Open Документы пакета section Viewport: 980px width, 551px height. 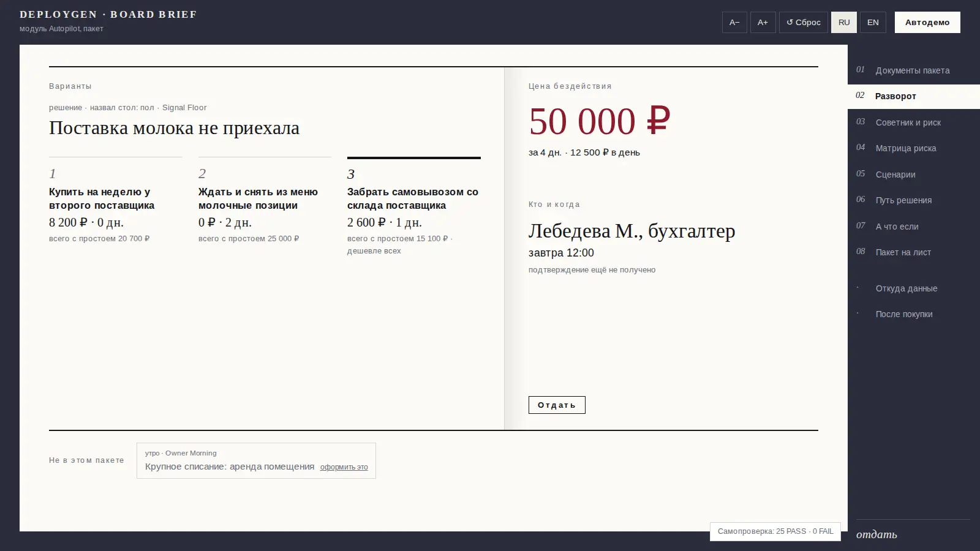coord(914,70)
